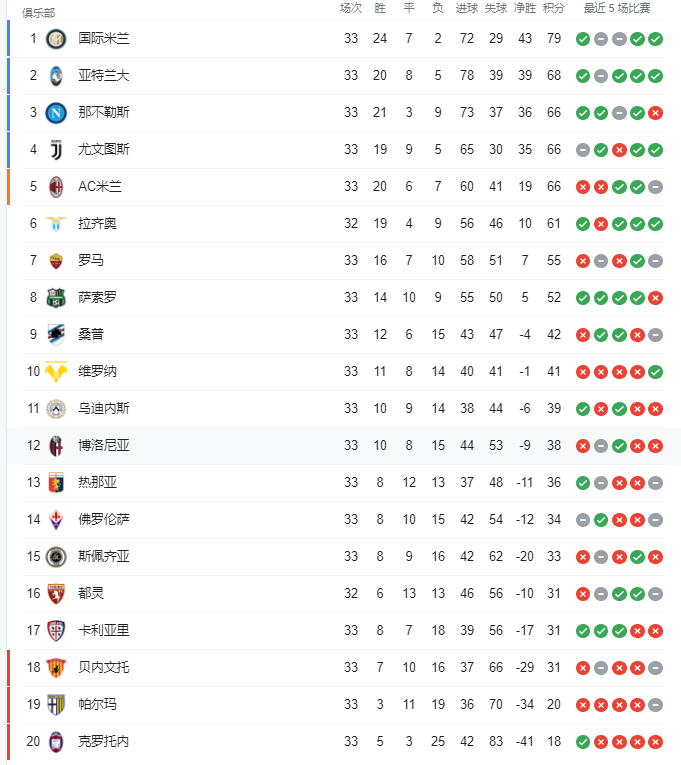Click the 积分 points column header
The width and height of the screenshot is (681, 765).
[554, 8]
